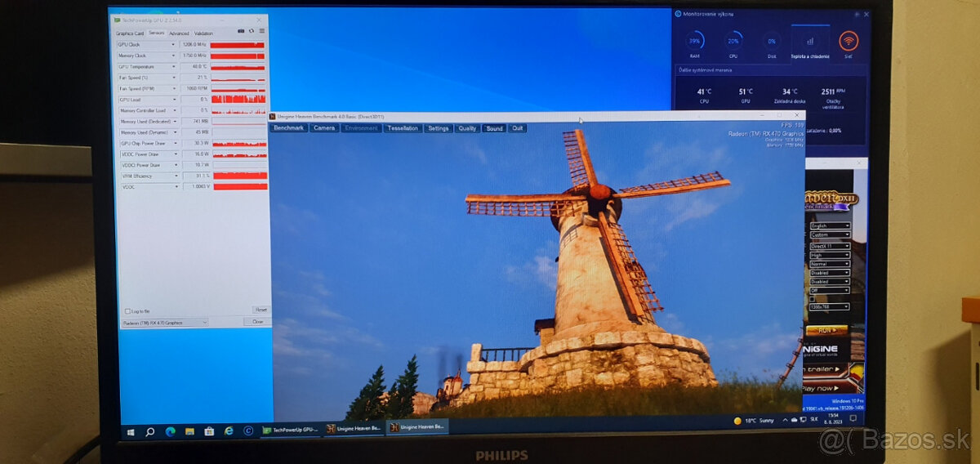The width and height of the screenshot is (980, 464).
Task: Open the Sieť network icon
Action: click(x=849, y=41)
